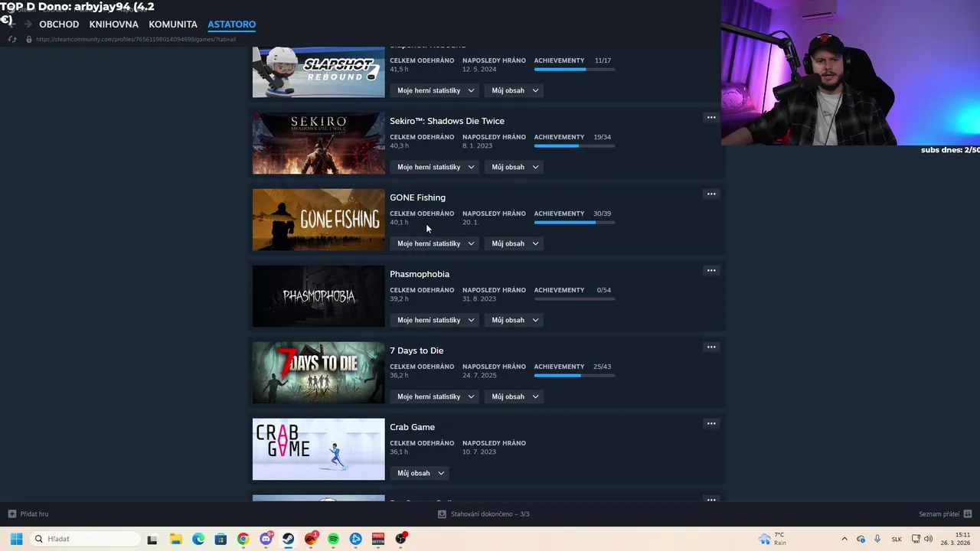980x551 pixels.
Task: Click the volume icon in the system tray
Action: [929, 539]
